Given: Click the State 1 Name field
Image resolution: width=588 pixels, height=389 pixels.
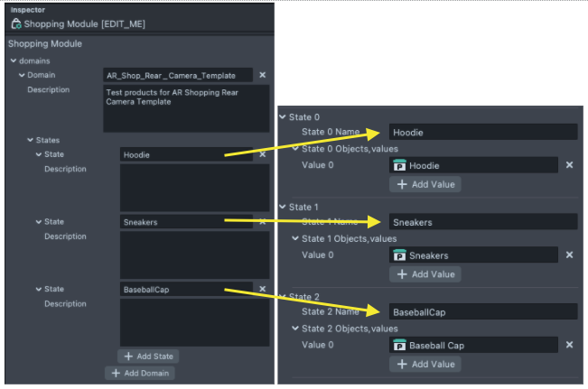Looking at the screenshot, I should click(x=482, y=222).
